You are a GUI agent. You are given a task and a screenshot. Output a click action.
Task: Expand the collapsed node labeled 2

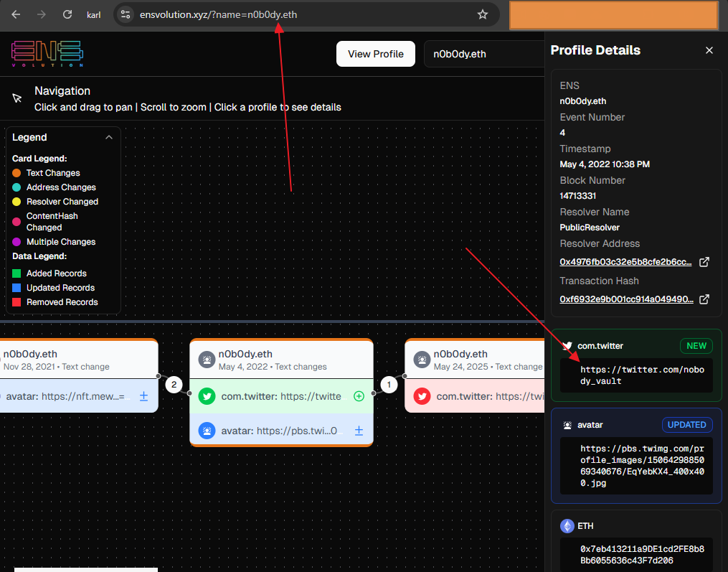(x=174, y=384)
